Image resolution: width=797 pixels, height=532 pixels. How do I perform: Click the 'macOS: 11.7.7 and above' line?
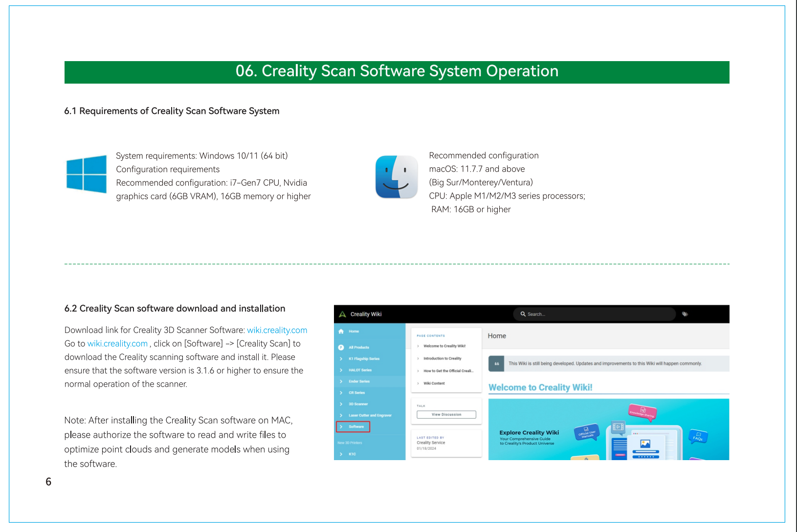point(477,169)
